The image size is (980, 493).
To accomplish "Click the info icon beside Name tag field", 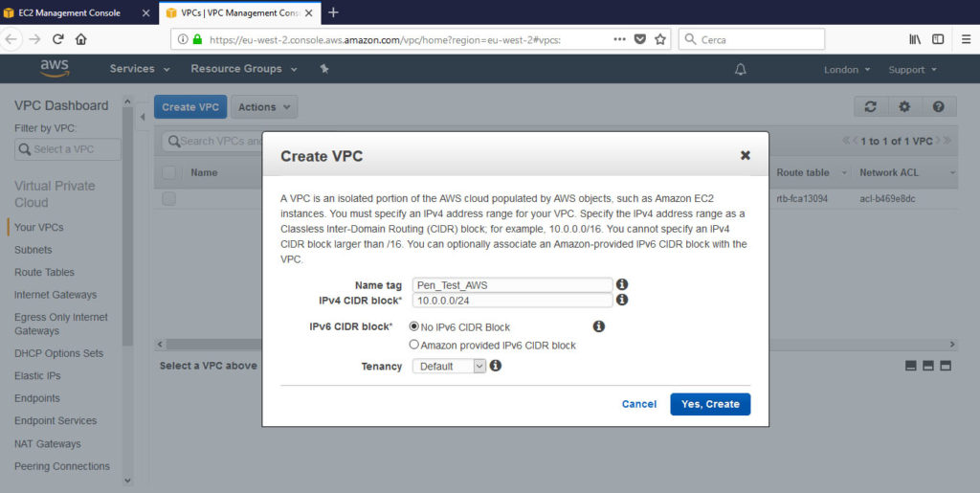I will click(622, 284).
